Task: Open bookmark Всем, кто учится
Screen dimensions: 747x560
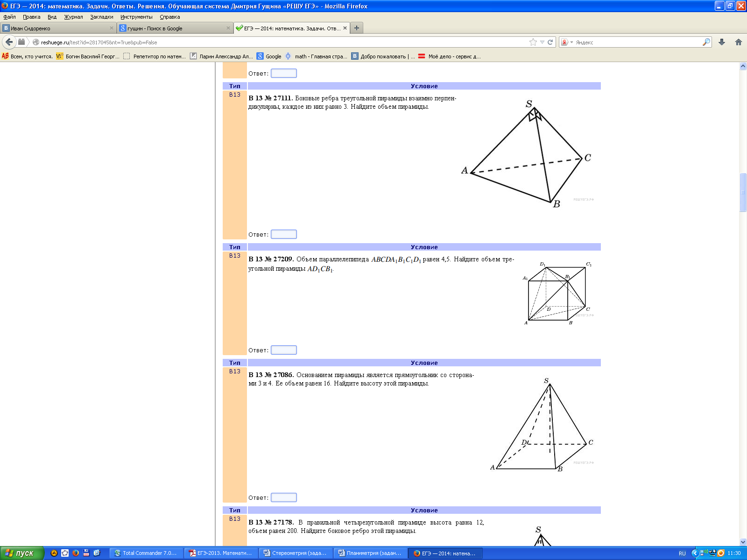Action: point(27,56)
